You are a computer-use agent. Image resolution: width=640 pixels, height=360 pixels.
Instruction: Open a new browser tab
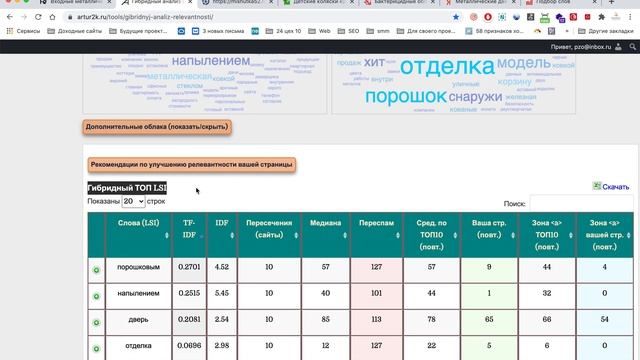click(611, 2)
